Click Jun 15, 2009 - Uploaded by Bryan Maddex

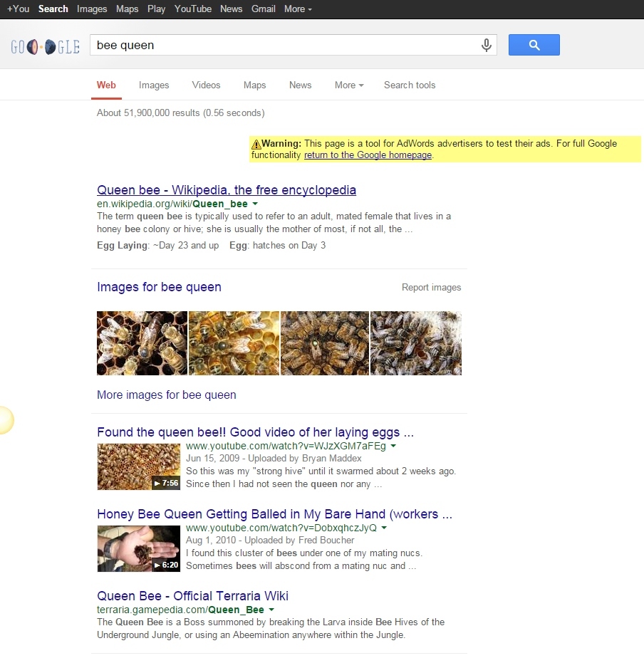point(274,459)
